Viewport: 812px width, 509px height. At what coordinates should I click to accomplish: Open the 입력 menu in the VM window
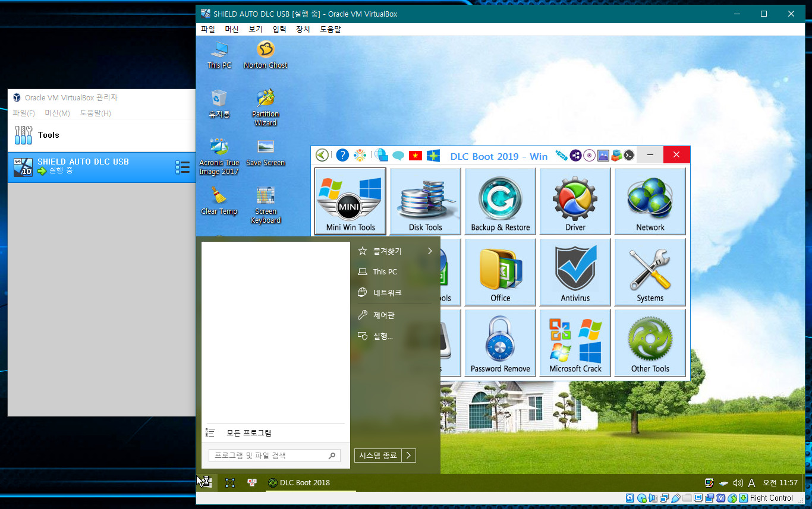click(x=279, y=29)
